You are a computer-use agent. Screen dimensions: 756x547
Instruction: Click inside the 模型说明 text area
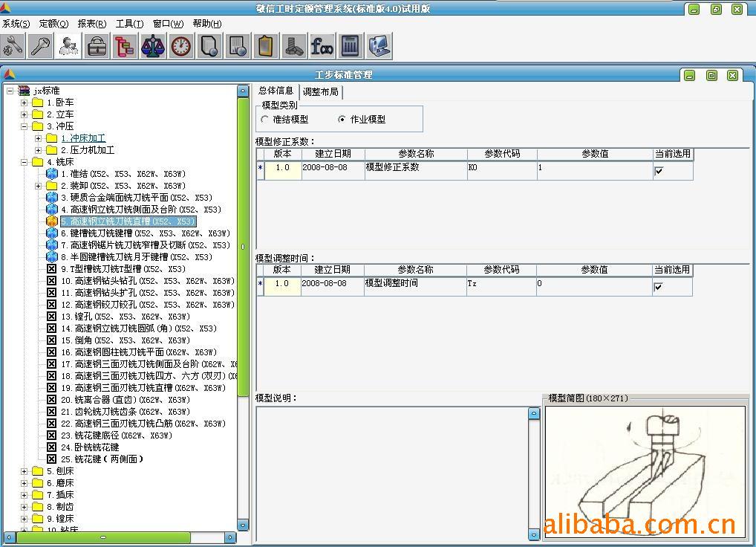(x=392, y=473)
